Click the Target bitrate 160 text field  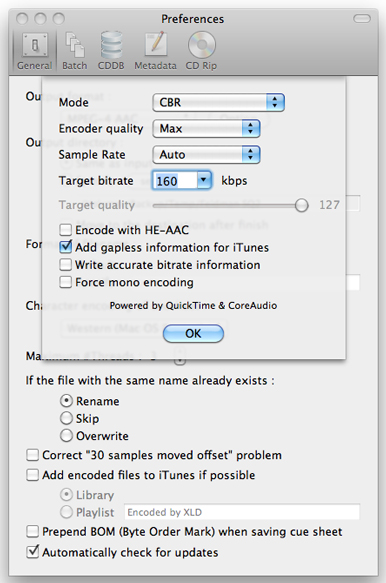coord(174,181)
